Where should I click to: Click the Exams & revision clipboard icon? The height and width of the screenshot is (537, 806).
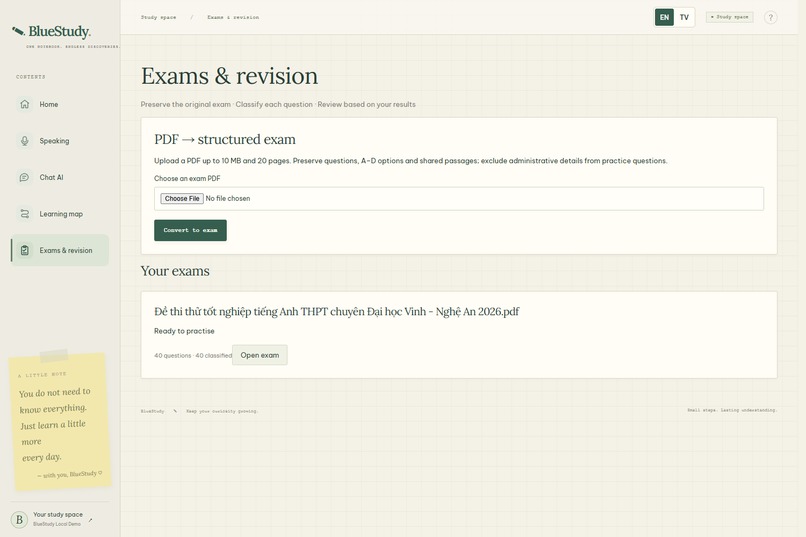pos(24,250)
